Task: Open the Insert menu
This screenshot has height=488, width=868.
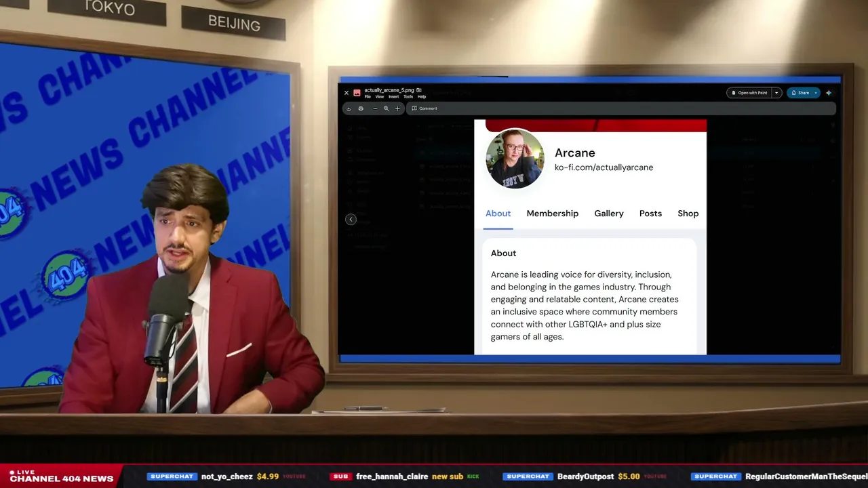Action: click(x=393, y=97)
